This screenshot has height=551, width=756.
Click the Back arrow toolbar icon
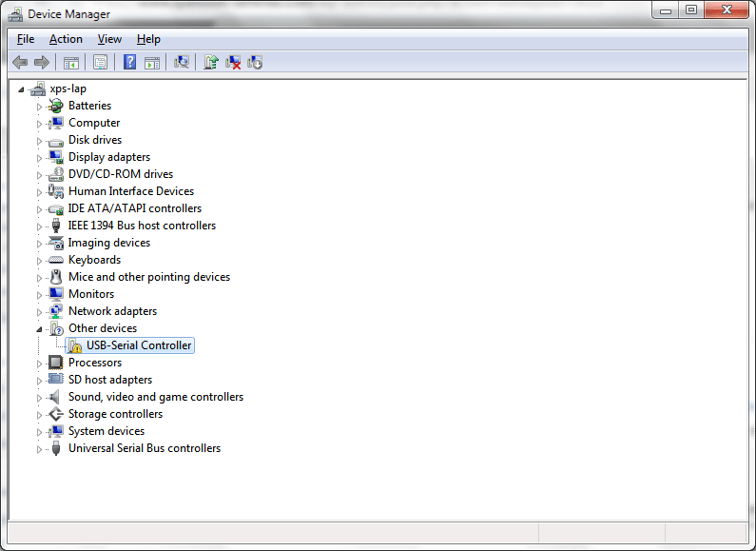(20, 62)
